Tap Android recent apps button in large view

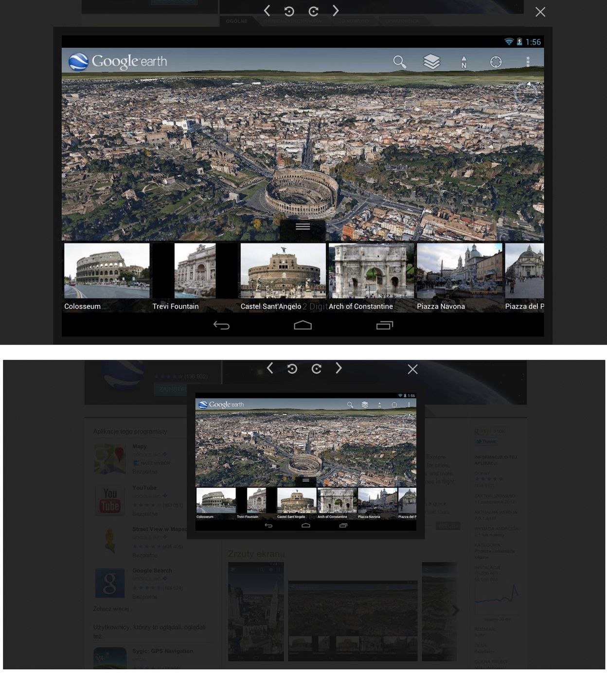[x=384, y=325]
